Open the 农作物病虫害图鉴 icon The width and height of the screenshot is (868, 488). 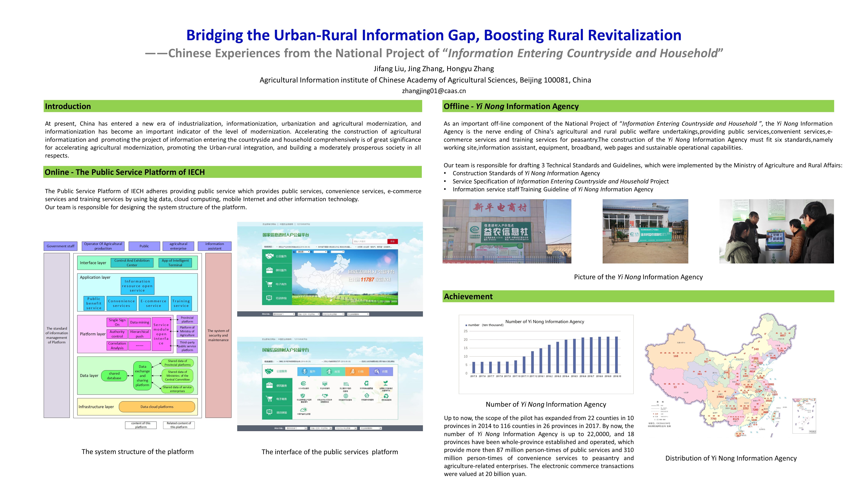pyautogui.click(x=367, y=383)
